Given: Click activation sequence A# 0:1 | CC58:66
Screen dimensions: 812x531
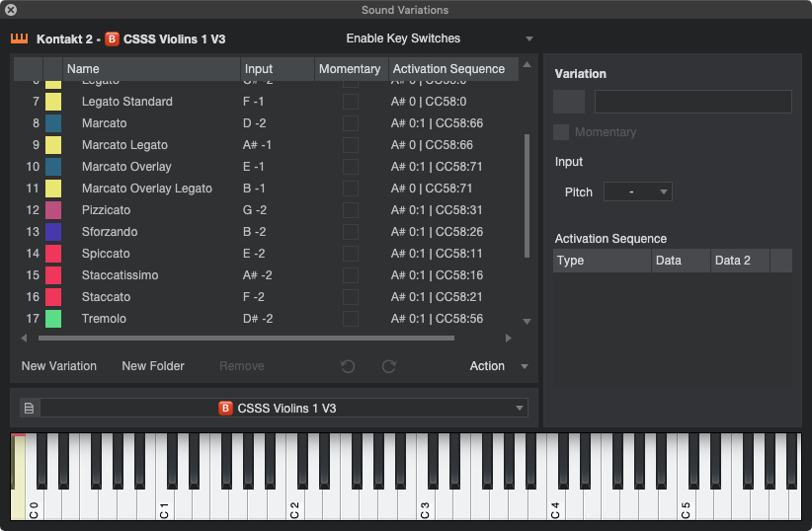Looking at the screenshot, I should [437, 123].
